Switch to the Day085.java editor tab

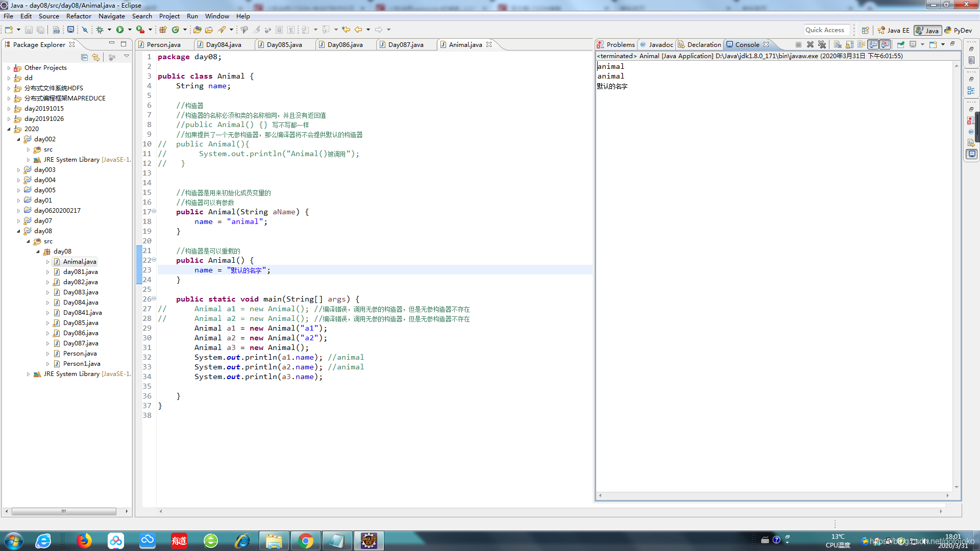coord(284,45)
